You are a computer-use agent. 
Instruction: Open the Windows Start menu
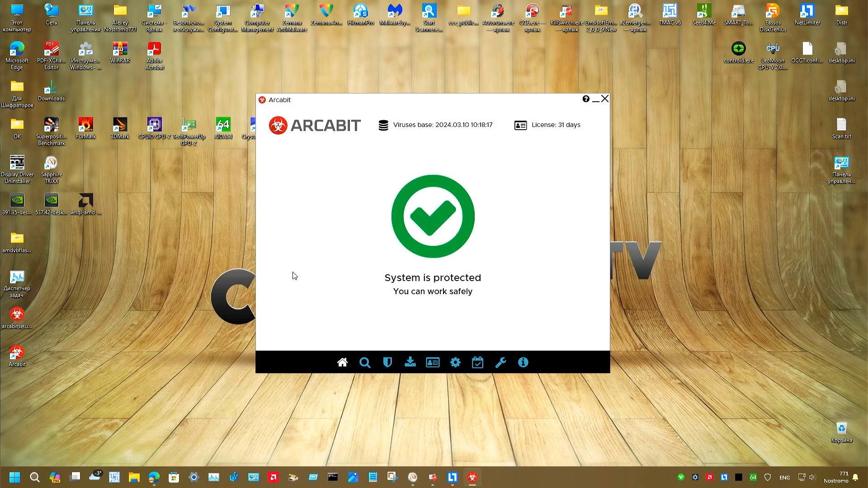coord(14,477)
